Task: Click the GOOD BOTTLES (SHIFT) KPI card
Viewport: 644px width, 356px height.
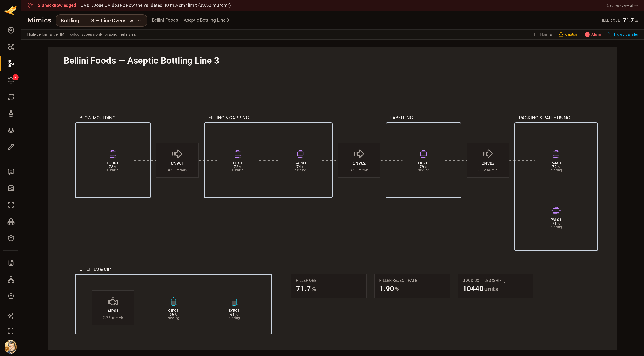Action: [x=495, y=286]
